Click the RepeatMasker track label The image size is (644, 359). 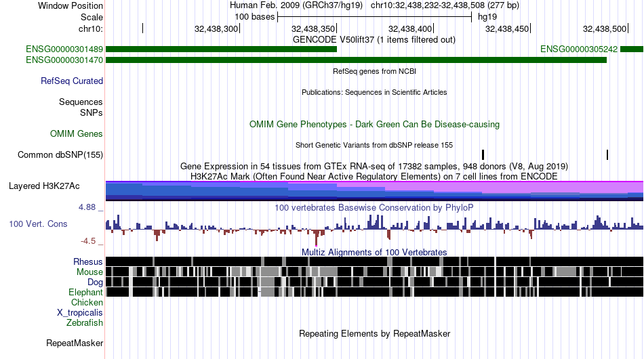coord(75,343)
